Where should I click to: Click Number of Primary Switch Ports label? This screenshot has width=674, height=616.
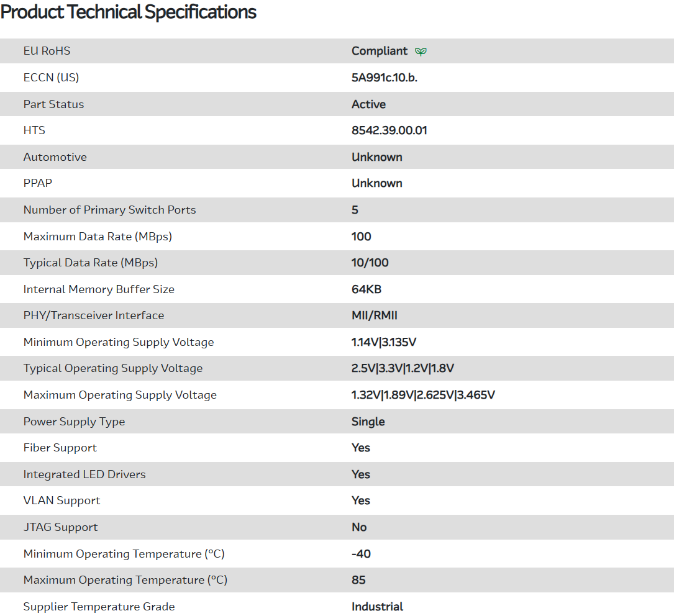[x=109, y=210]
